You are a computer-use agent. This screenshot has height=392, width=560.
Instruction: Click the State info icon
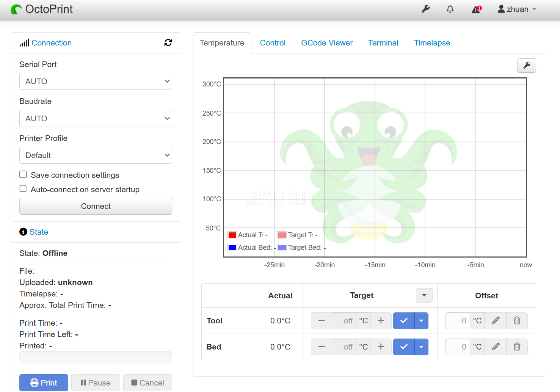pyautogui.click(x=23, y=232)
